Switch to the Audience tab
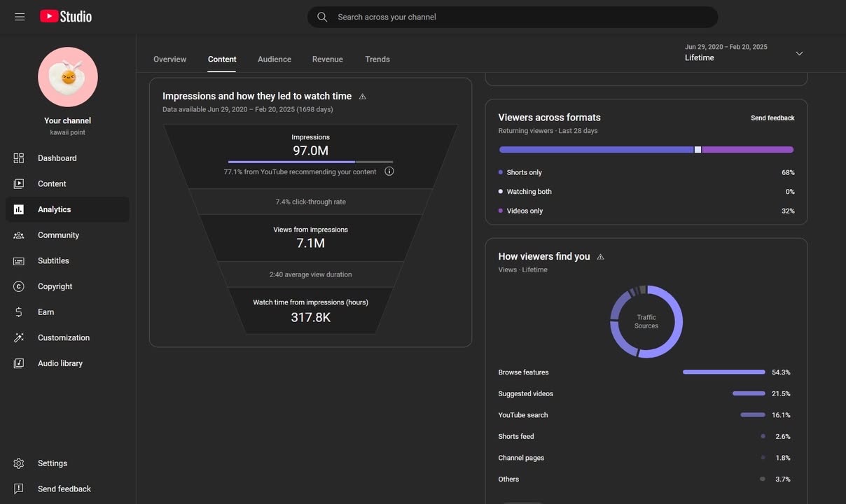 (x=274, y=59)
